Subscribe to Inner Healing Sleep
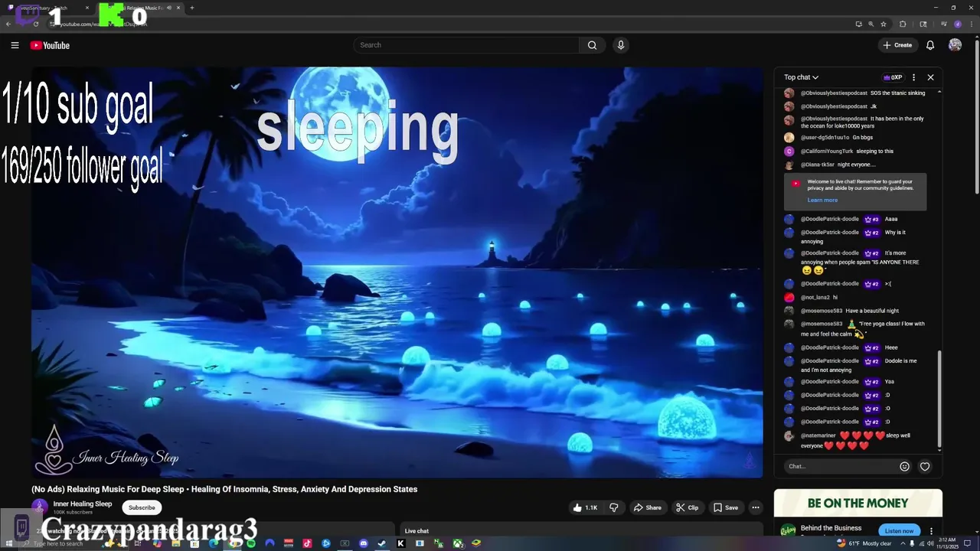Image resolution: width=980 pixels, height=551 pixels. (x=142, y=507)
